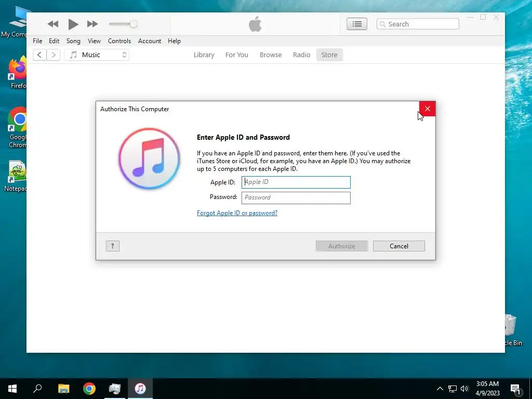This screenshot has height=399, width=532.
Task: Switch to the Browse tab
Action: point(271,55)
